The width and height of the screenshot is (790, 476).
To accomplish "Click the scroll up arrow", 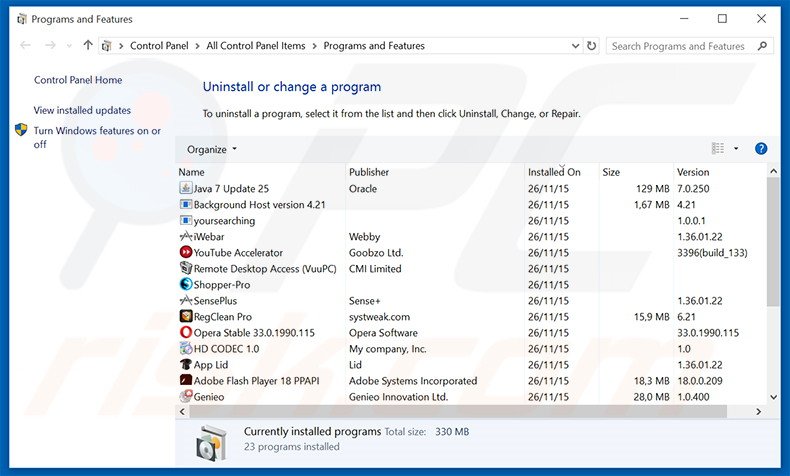I will pos(773,172).
